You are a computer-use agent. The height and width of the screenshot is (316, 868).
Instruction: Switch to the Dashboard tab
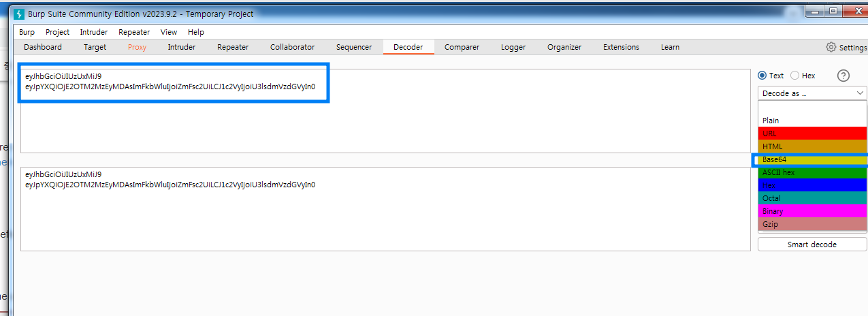(x=43, y=47)
